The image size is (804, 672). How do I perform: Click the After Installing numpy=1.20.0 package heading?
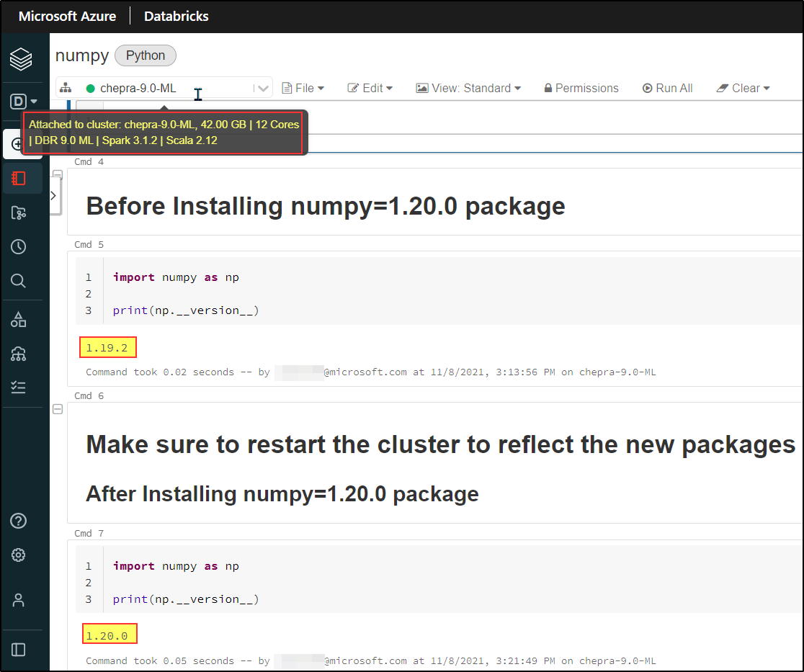pyautogui.click(x=282, y=493)
